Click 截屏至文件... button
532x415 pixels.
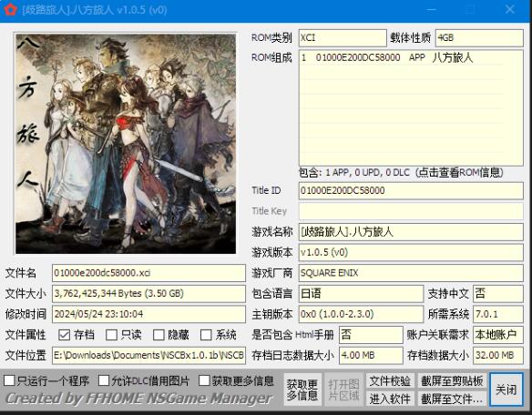click(452, 399)
